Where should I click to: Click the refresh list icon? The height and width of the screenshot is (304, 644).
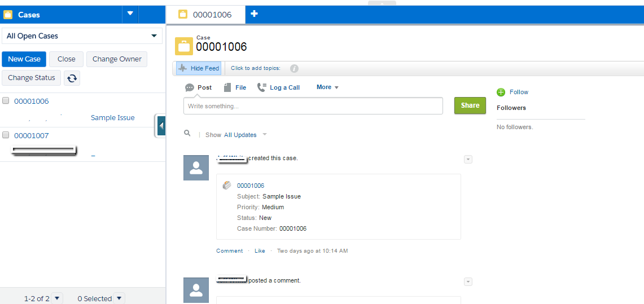[72, 78]
